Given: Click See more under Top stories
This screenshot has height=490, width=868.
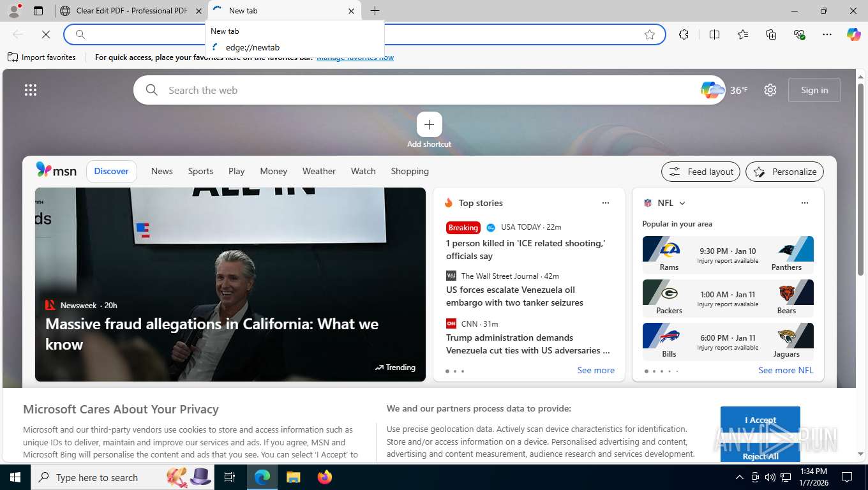Looking at the screenshot, I should (596, 370).
